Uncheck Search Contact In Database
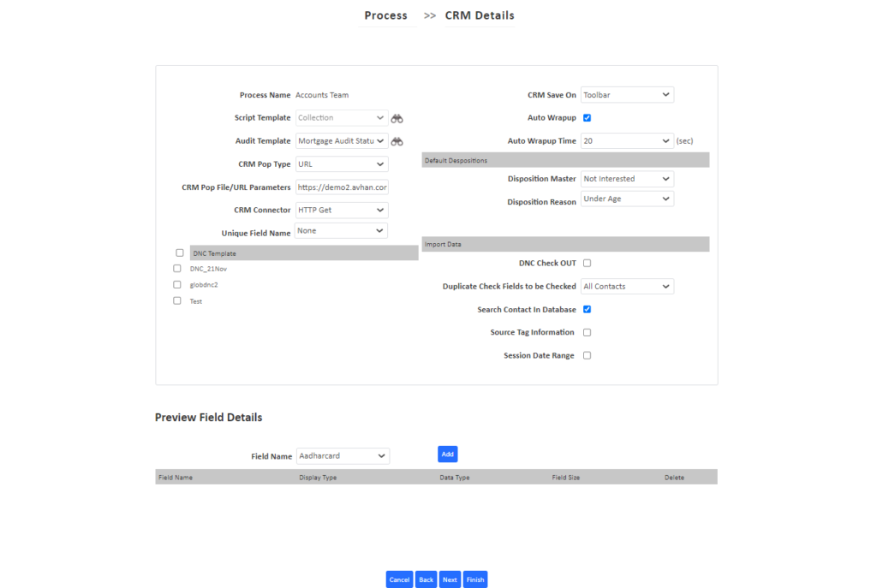Image resolution: width=877 pixels, height=588 pixels. pyautogui.click(x=587, y=309)
